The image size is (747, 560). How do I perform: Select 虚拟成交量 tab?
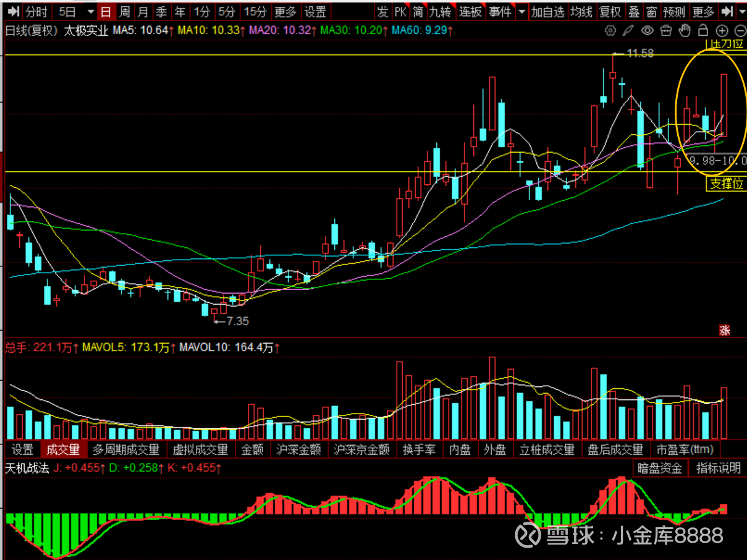pos(200,449)
